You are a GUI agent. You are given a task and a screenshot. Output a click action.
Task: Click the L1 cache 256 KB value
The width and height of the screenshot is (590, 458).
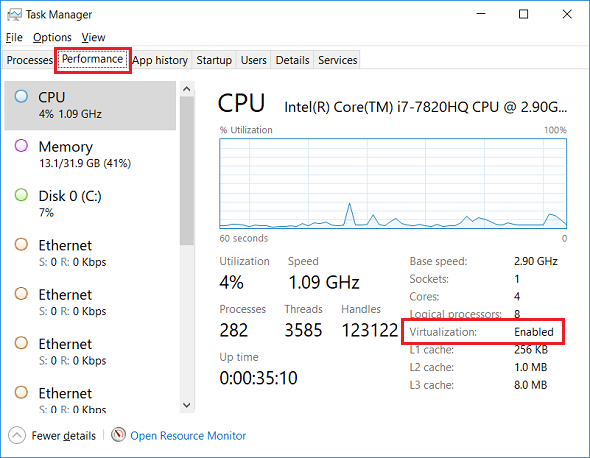point(531,350)
